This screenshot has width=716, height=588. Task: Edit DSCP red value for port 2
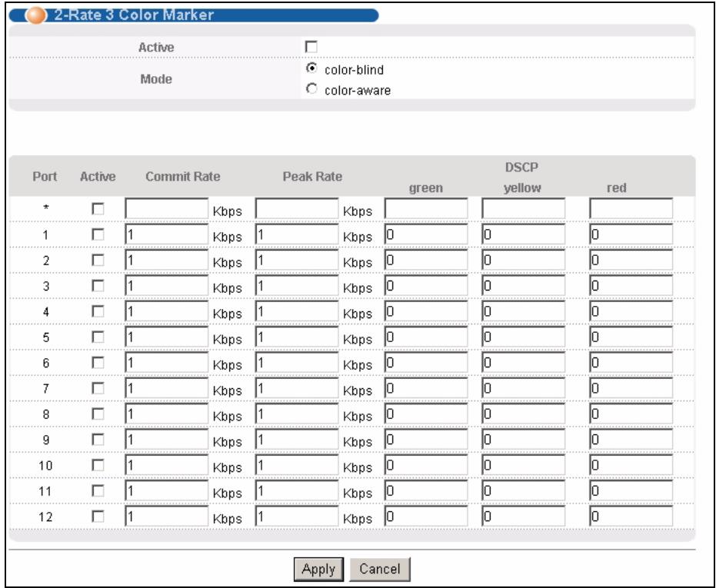(x=631, y=261)
